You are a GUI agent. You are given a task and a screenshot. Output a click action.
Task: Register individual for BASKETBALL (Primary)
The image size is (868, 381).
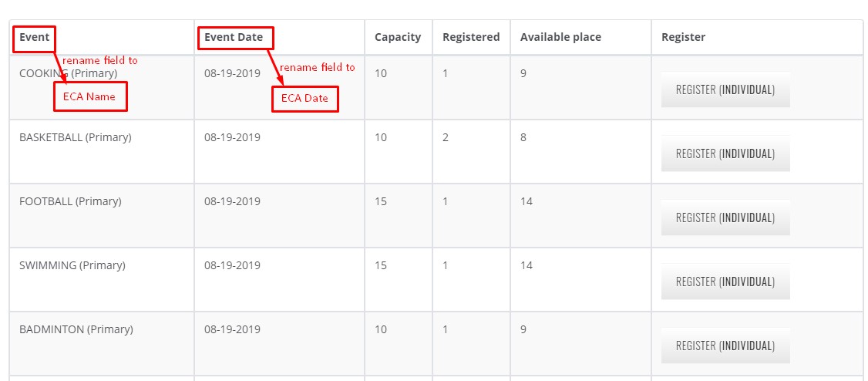coord(725,153)
